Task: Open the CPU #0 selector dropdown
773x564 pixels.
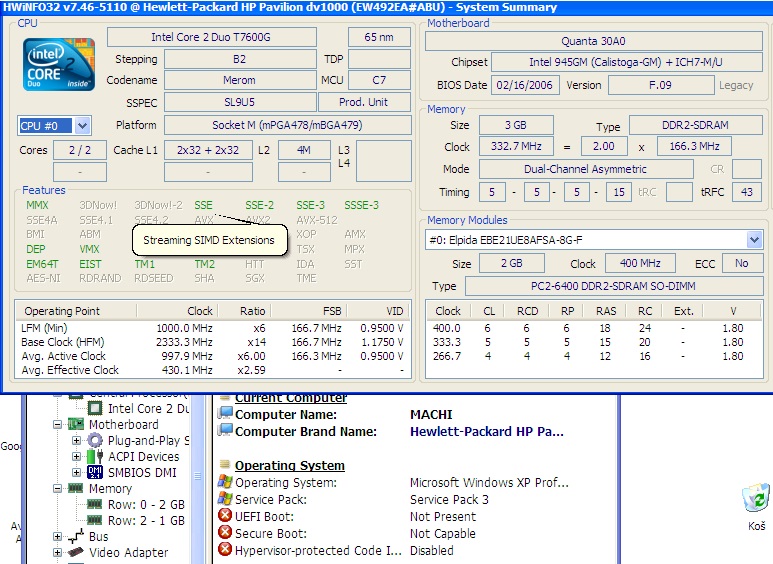Action: [x=82, y=126]
